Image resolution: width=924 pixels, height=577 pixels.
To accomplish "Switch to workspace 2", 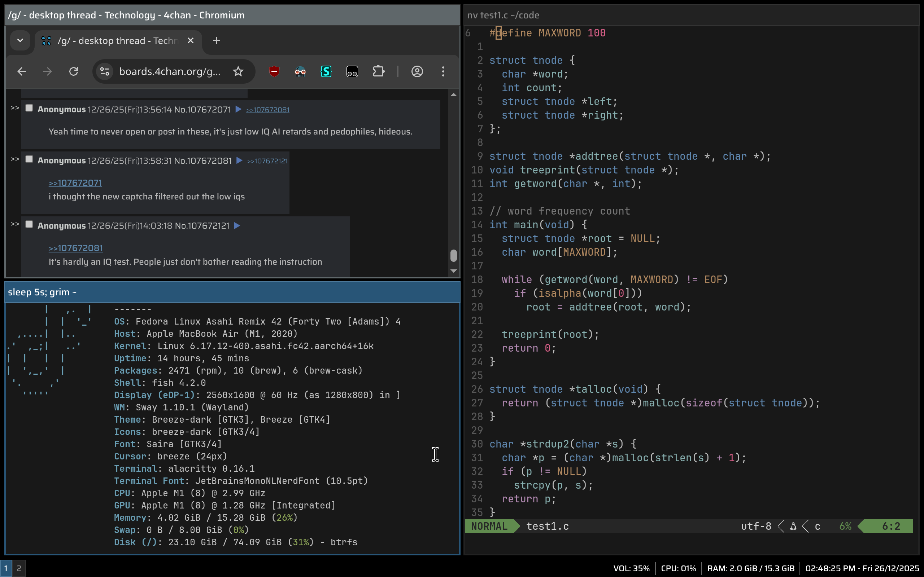I will (x=19, y=568).
